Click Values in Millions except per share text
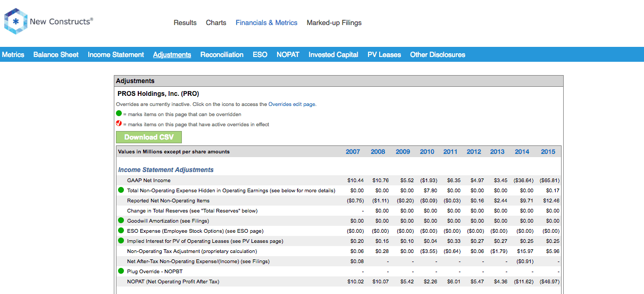 point(174,152)
